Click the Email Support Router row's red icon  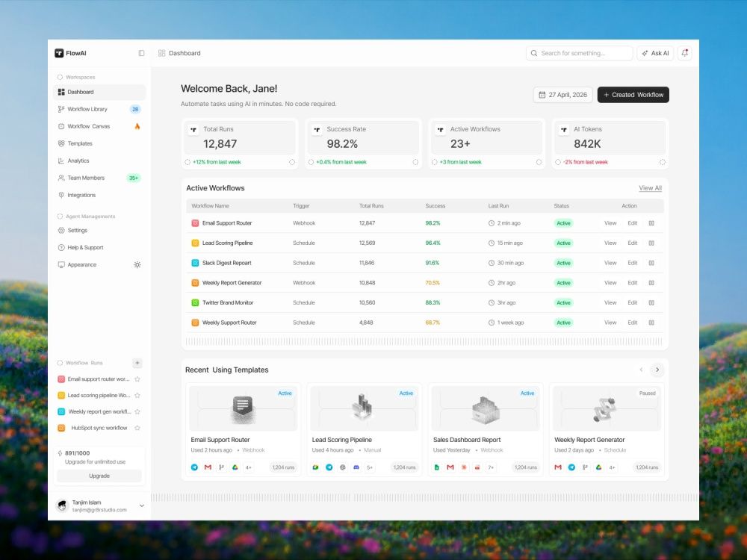pyautogui.click(x=195, y=223)
